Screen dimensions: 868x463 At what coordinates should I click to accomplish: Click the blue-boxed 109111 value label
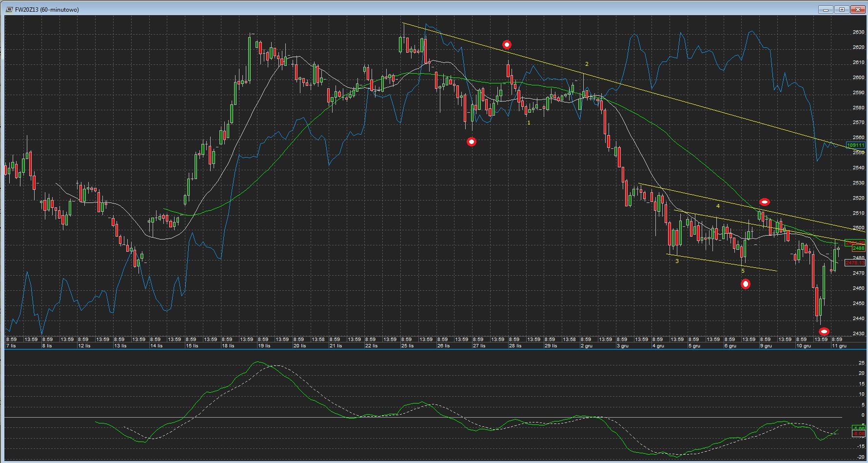coord(855,145)
